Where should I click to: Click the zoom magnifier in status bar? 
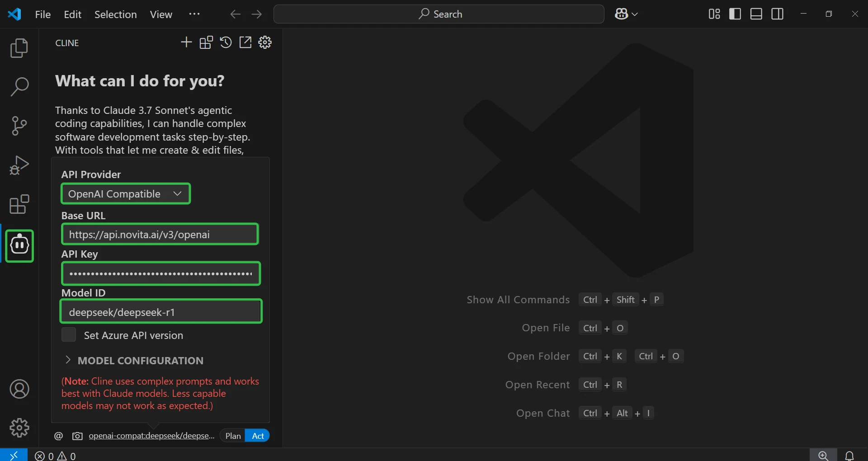(823, 455)
